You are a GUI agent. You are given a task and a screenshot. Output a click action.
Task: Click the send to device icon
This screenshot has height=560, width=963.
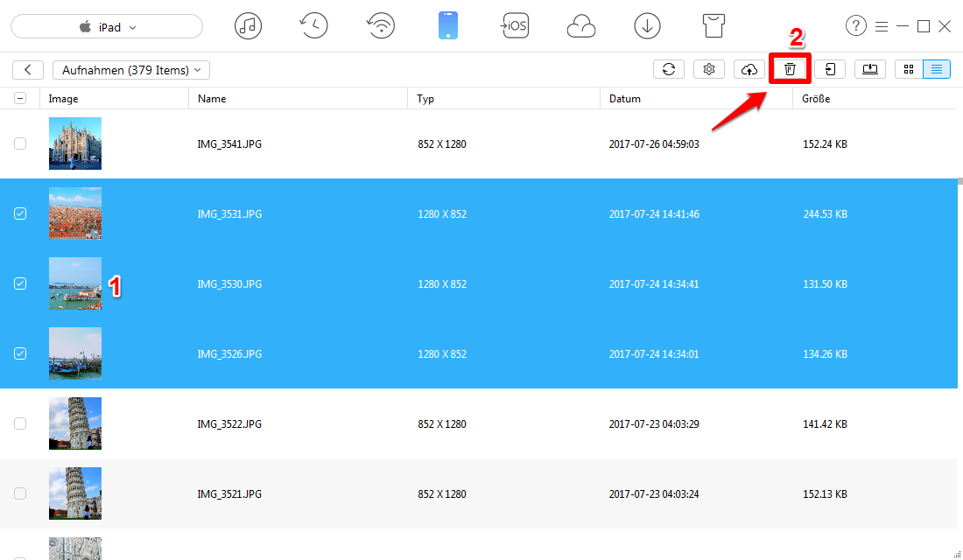pyautogui.click(x=830, y=69)
